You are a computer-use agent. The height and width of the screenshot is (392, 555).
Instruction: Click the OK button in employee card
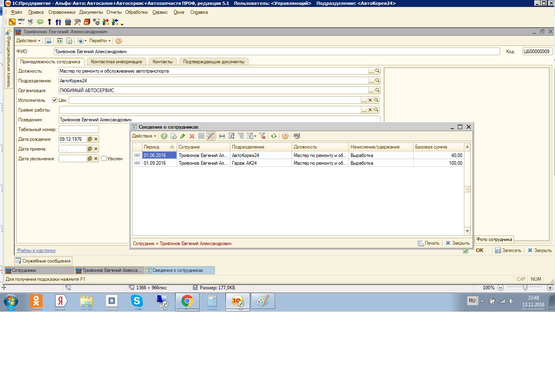[480, 250]
